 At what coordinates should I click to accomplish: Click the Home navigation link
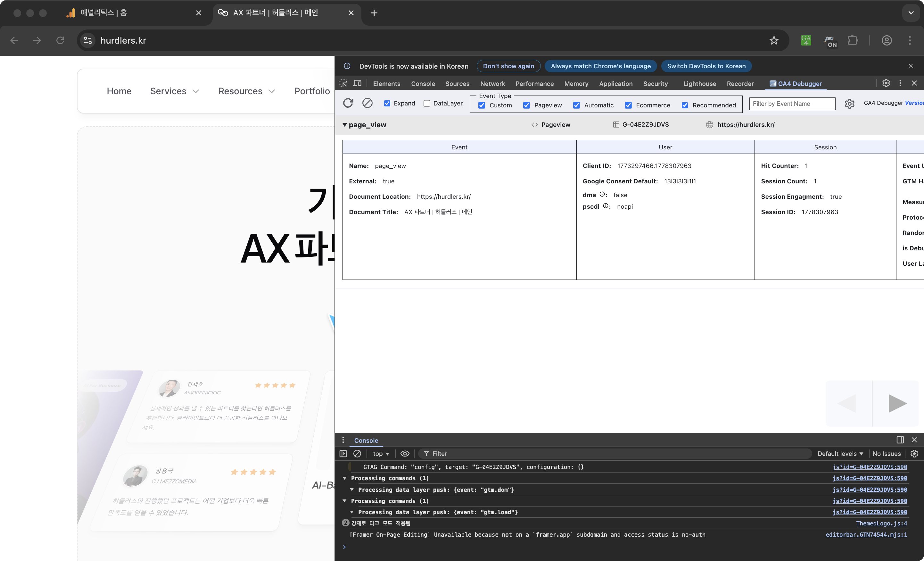[119, 91]
